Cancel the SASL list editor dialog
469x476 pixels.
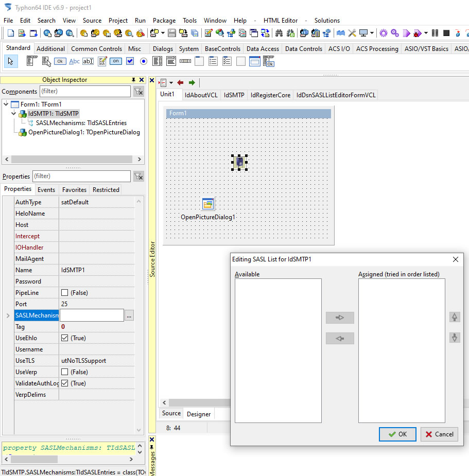[439, 434]
